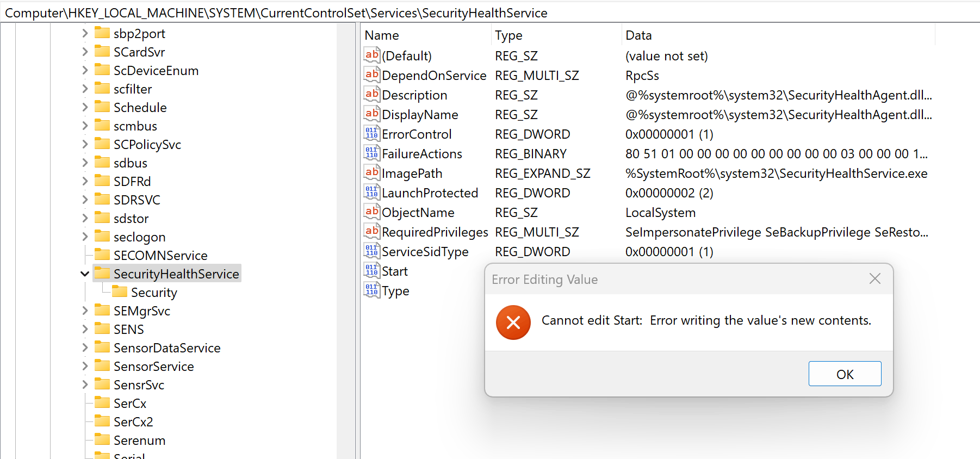Click the SensorService folder icon

(102, 365)
